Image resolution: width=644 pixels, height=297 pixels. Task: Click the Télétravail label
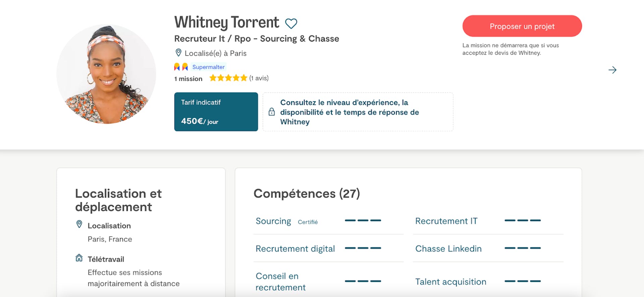(x=106, y=259)
